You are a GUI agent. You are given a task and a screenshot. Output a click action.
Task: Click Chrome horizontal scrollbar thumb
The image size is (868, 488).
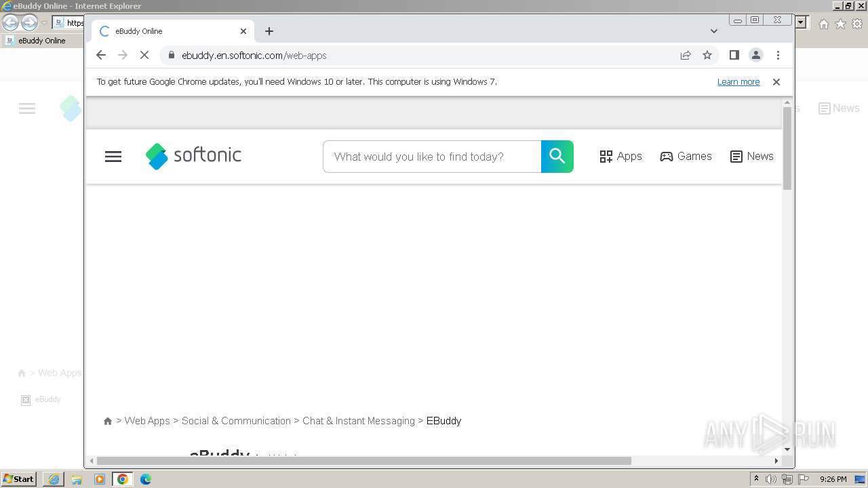coord(364,461)
